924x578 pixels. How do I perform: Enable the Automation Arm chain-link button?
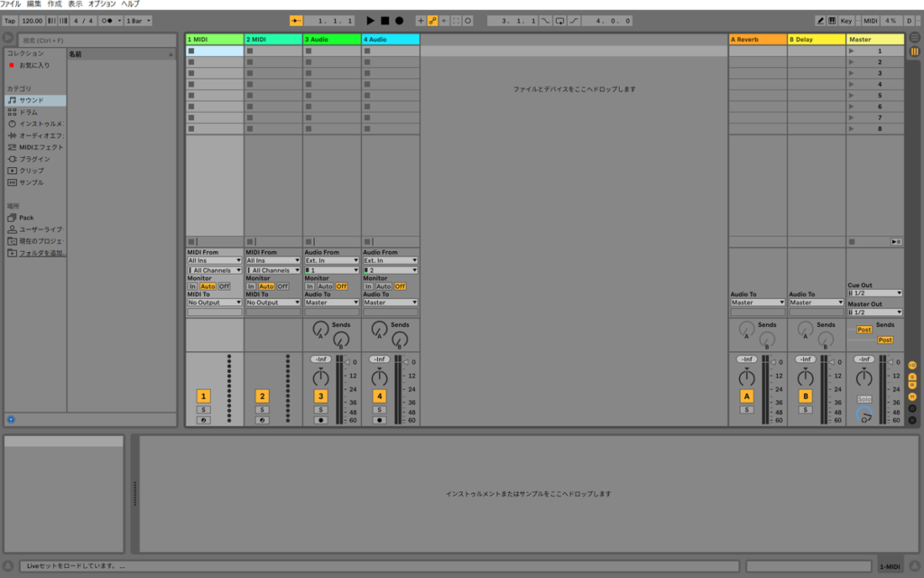[x=432, y=21]
